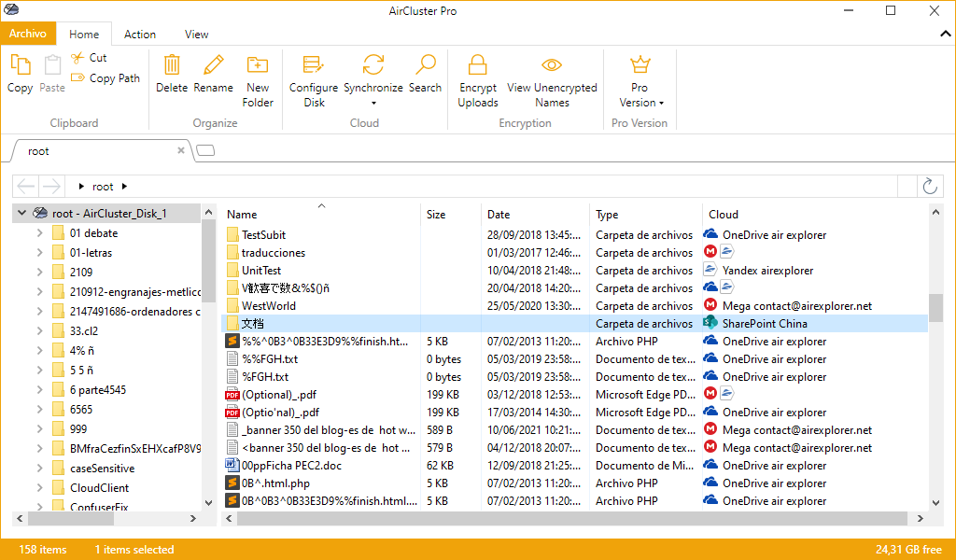
Task: Open a new tab next to root
Action: click(206, 150)
